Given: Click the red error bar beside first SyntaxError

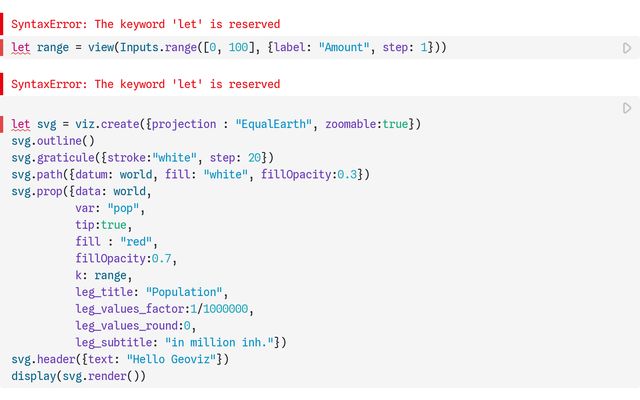Looking at the screenshot, I should [x=2, y=24].
